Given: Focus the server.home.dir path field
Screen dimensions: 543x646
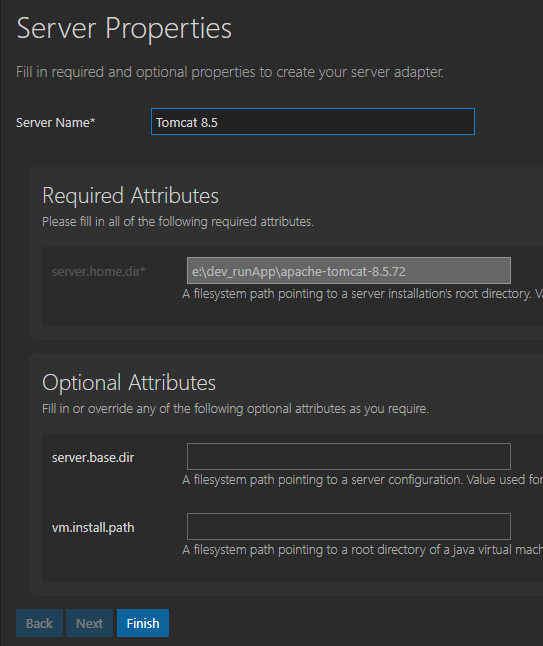Looking at the screenshot, I should click(349, 271).
